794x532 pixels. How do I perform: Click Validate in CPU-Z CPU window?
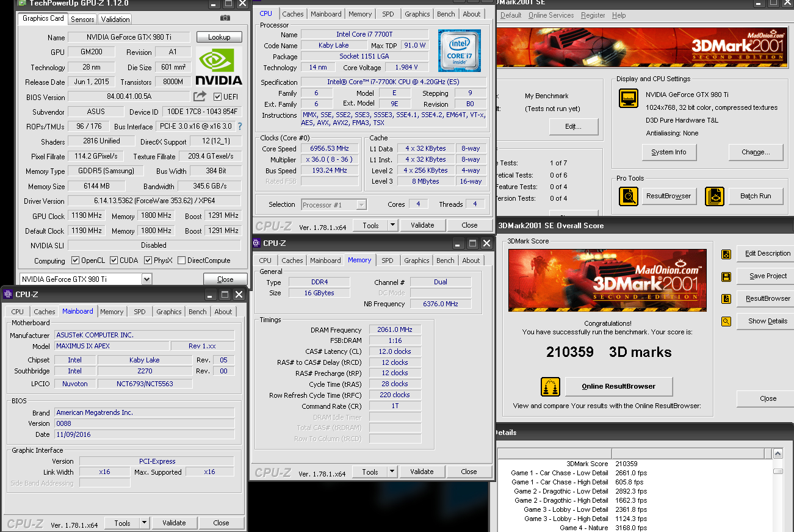[x=422, y=225]
